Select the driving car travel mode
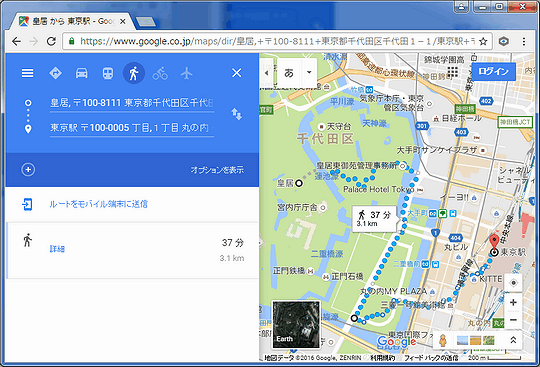The image size is (540, 367). pos(81,73)
